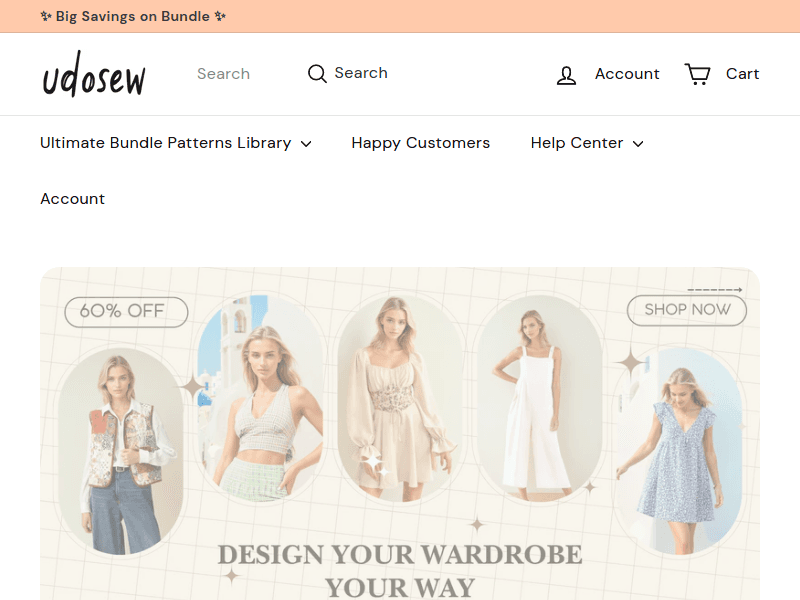Viewport: 800px width, 600px height.
Task: Select the halter crop top outfit image
Action: 260,400
